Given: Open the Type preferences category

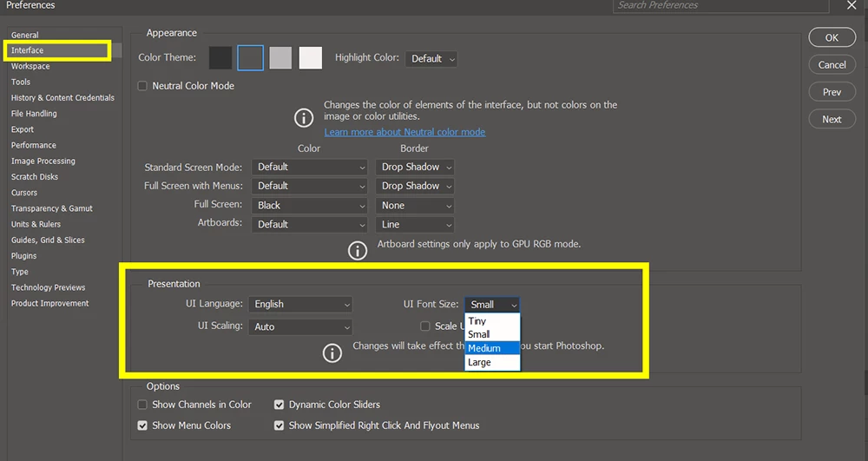Looking at the screenshot, I should [19, 272].
